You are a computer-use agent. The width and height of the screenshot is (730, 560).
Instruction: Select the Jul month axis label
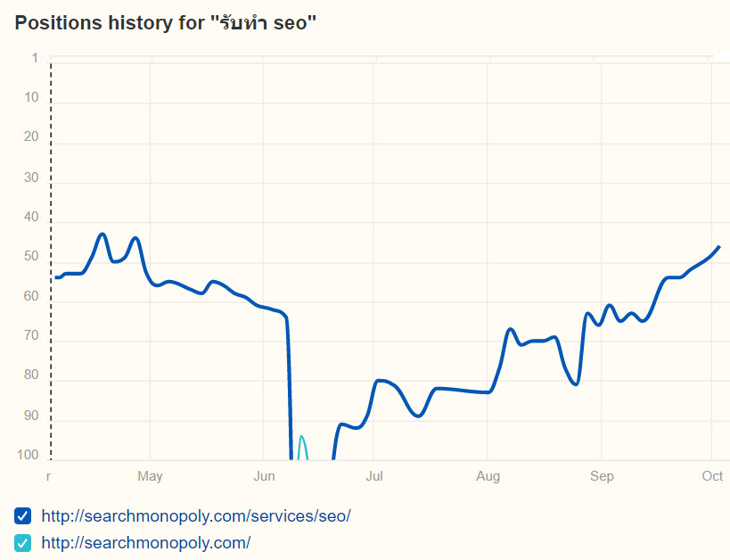pos(374,477)
